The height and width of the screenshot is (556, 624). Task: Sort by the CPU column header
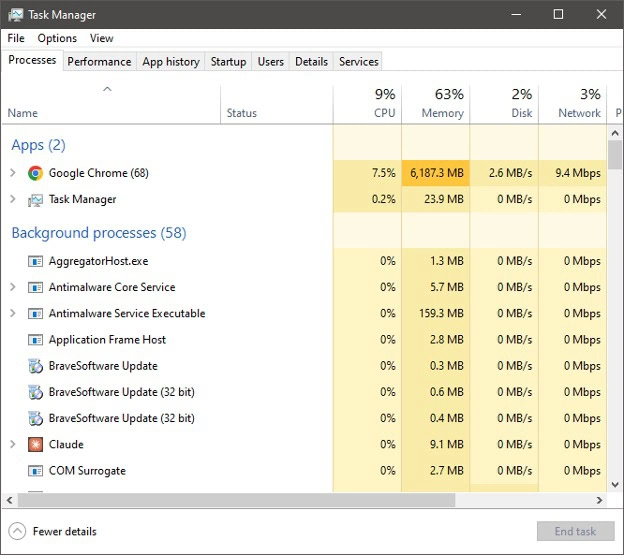(367, 104)
